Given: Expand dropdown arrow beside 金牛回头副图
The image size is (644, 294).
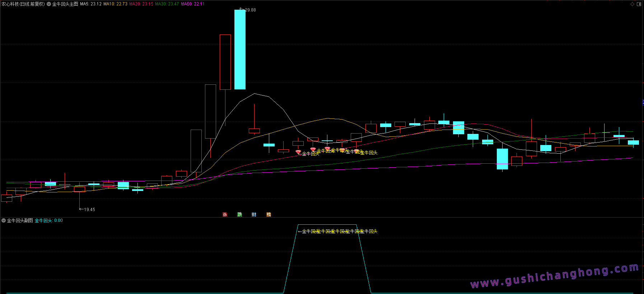Looking at the screenshot, I should pos(4,220).
